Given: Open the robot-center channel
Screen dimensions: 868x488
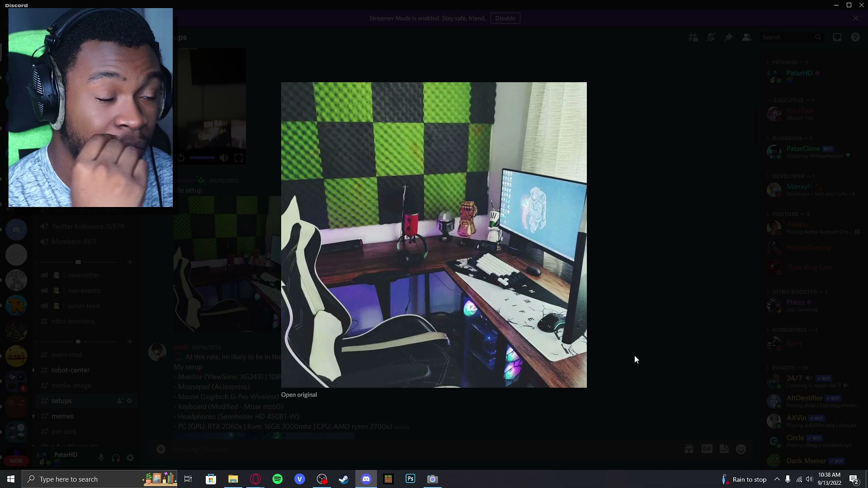Looking at the screenshot, I should pyautogui.click(x=86, y=370).
